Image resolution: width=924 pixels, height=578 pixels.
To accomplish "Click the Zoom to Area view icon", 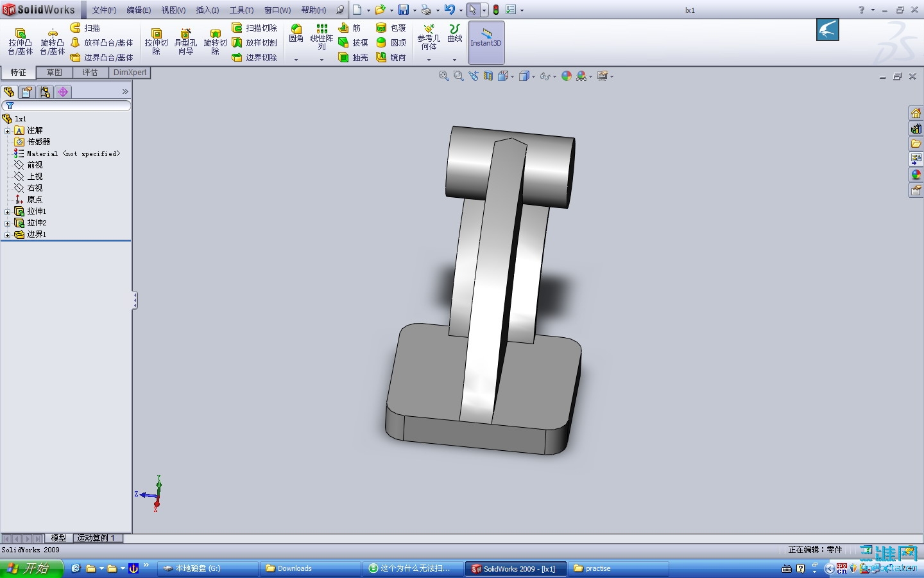I will point(458,76).
